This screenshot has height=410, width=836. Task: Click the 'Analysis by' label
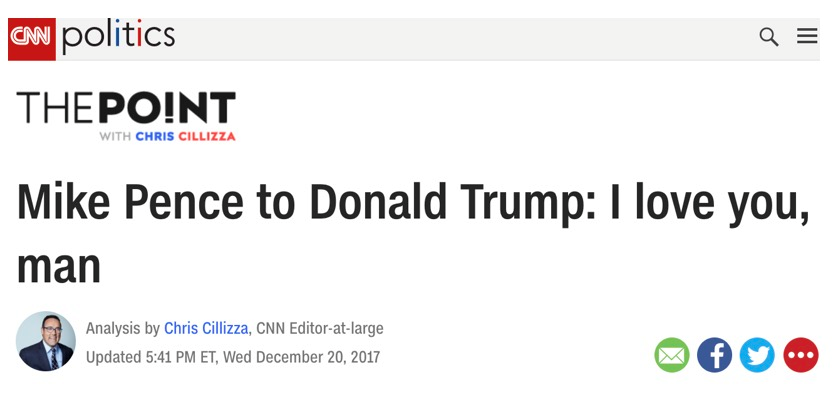click(x=123, y=328)
